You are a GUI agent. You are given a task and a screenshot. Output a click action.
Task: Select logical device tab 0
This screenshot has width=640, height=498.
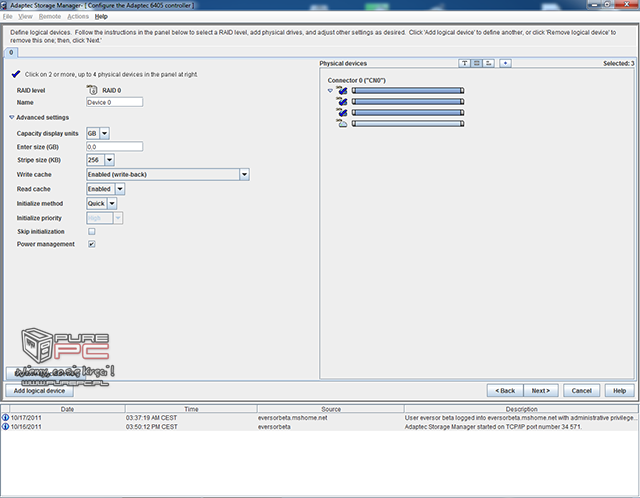click(x=11, y=52)
